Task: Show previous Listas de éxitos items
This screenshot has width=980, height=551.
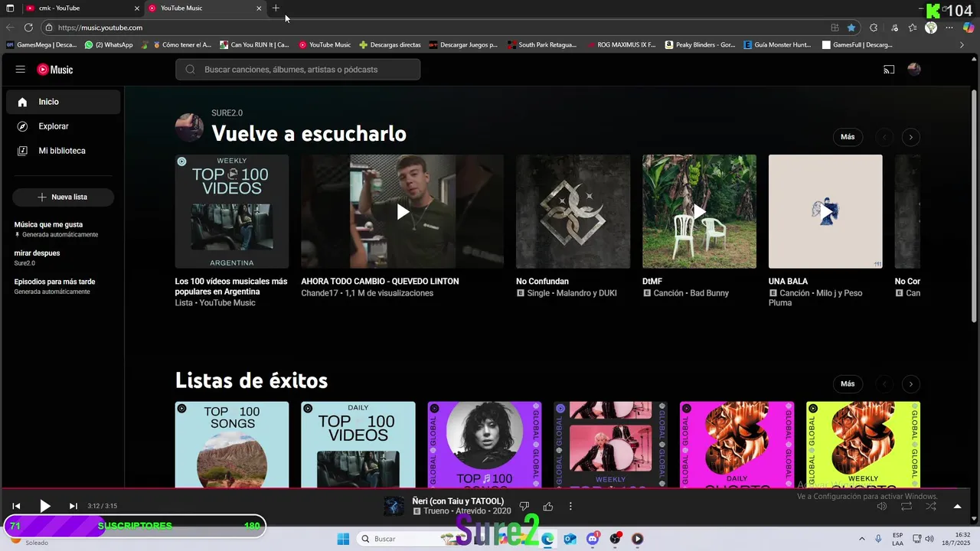Action: [x=884, y=384]
